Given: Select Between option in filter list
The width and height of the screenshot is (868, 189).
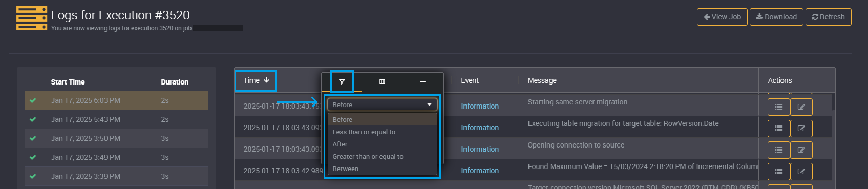Looking at the screenshot, I should point(382,169).
